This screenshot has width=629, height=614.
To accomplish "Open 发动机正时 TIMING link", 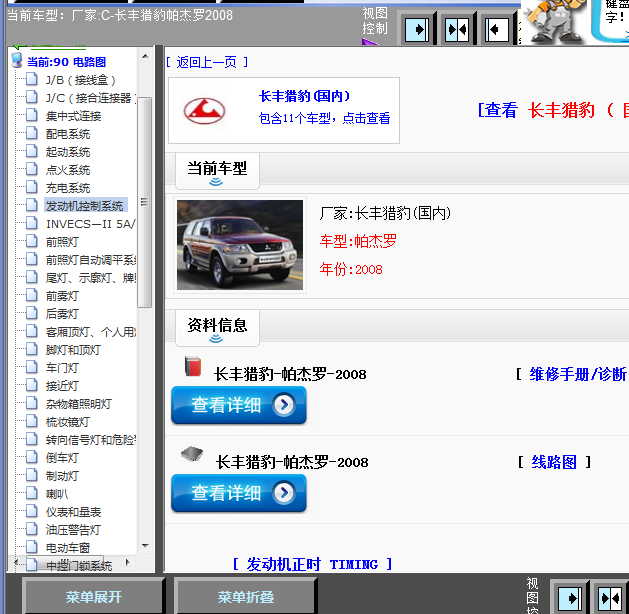I will (312, 564).
